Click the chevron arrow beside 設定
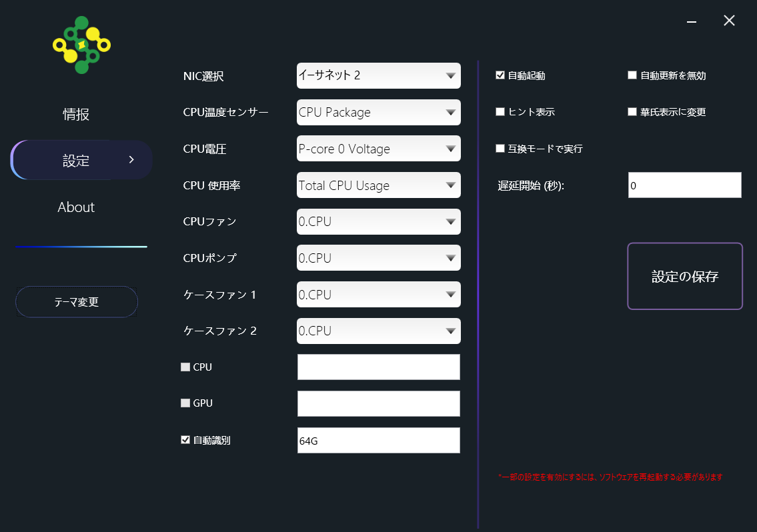Image resolution: width=757 pixels, height=532 pixels. pos(131,160)
